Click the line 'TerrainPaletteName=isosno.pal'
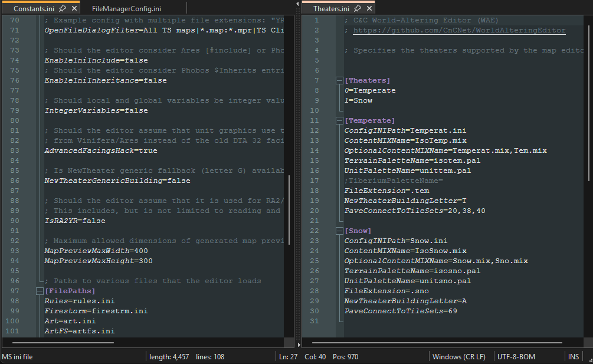 click(412, 271)
